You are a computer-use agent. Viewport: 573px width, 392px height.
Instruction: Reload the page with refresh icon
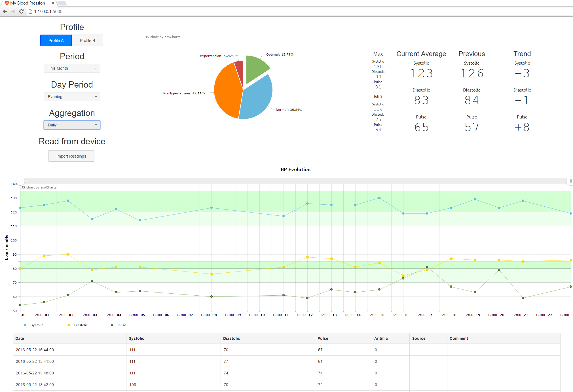pos(21,11)
